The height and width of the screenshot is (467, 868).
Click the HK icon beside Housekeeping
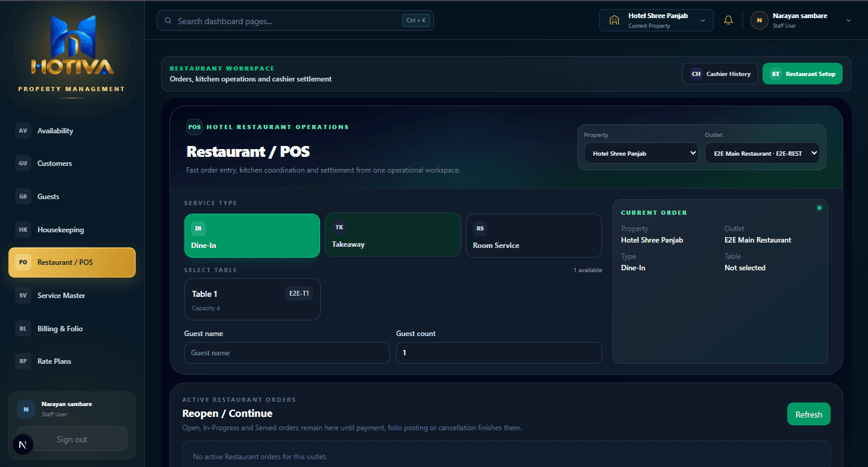pos(23,230)
